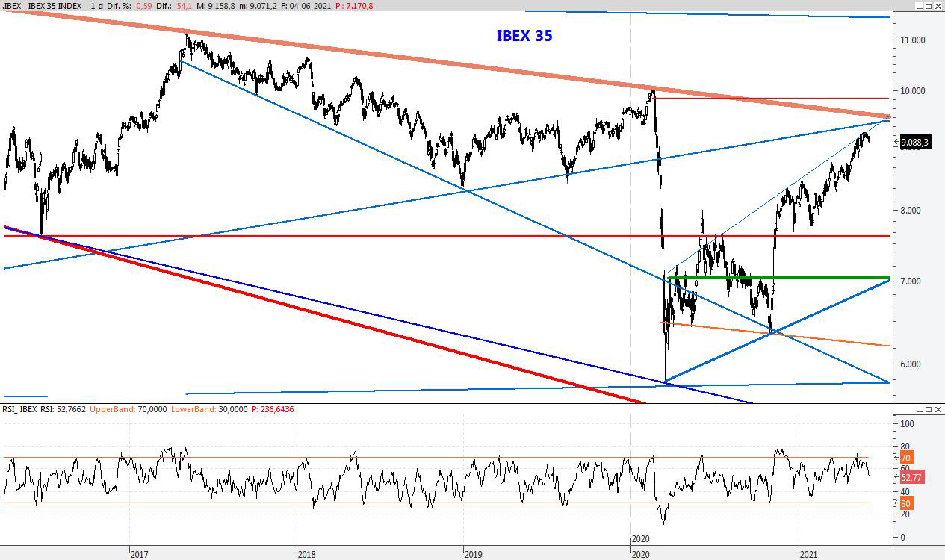Minimize the IBEX price chart panel

pyautogui.click(x=919, y=6)
